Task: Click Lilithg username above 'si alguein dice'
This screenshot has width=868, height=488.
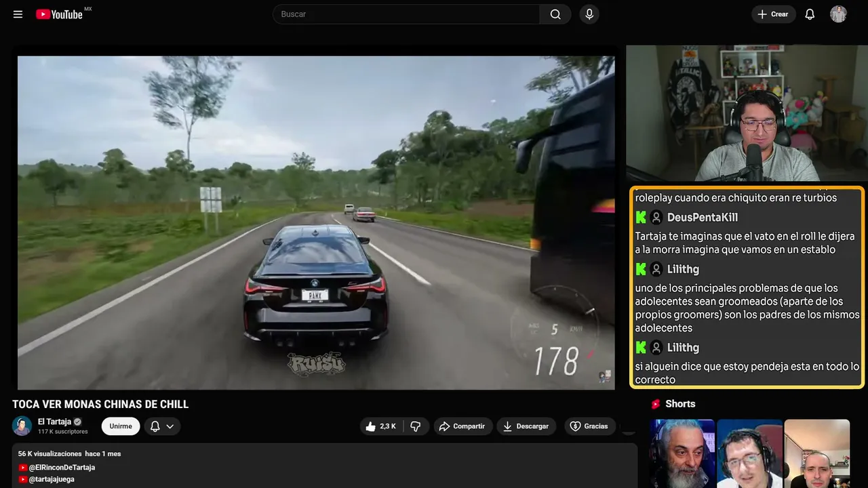Action: [683, 348]
